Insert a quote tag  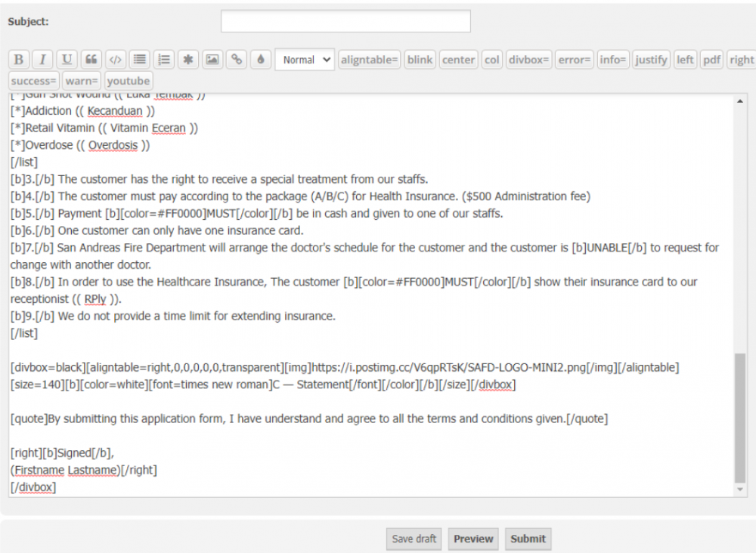point(91,60)
